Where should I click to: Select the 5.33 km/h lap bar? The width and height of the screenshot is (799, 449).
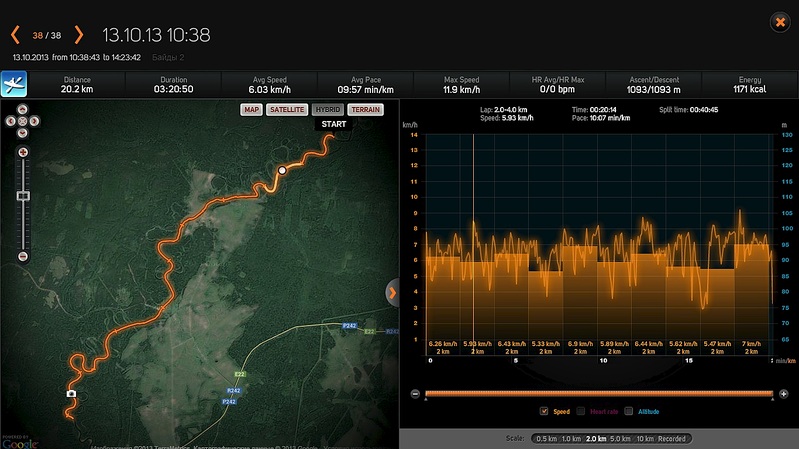[x=546, y=313]
